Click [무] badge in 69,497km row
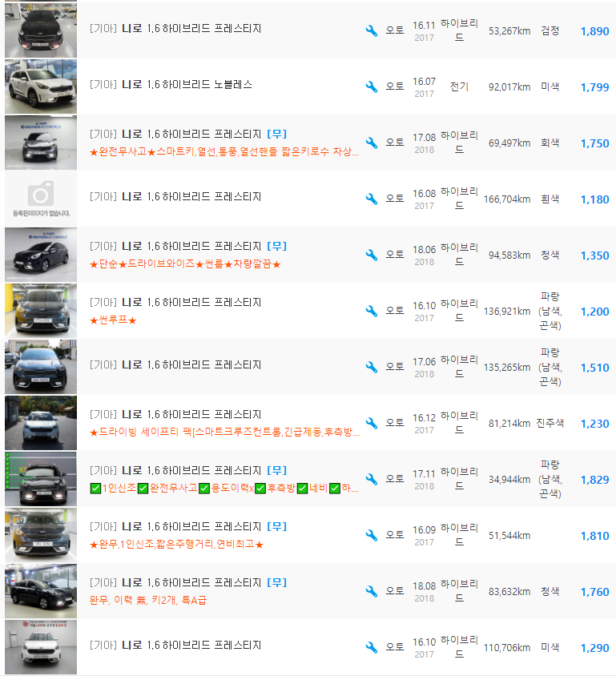 [276, 134]
